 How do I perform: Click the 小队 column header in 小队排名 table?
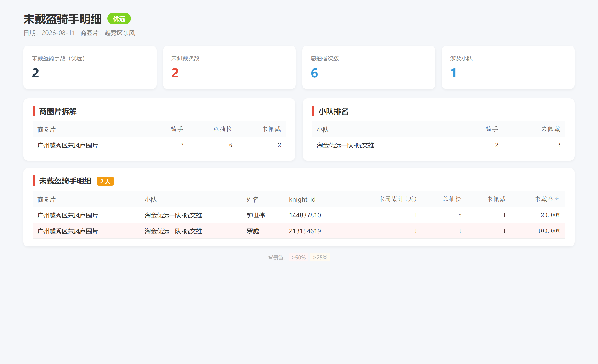tap(323, 129)
